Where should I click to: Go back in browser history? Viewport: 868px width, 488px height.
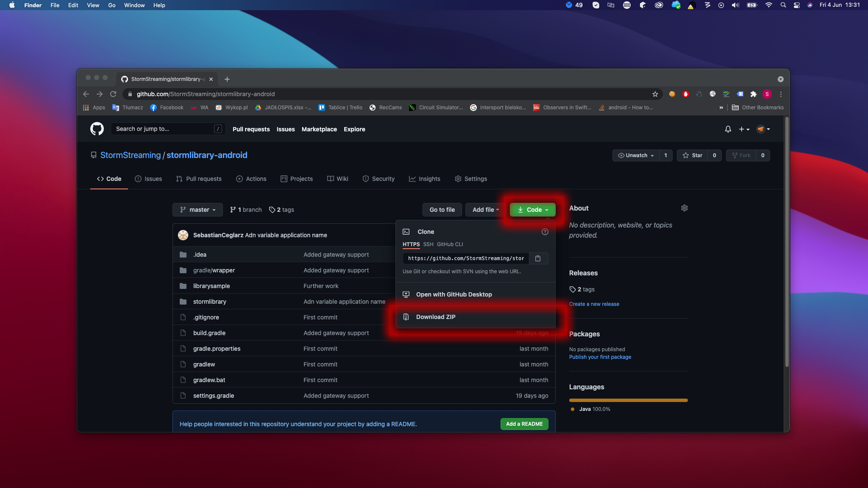86,94
